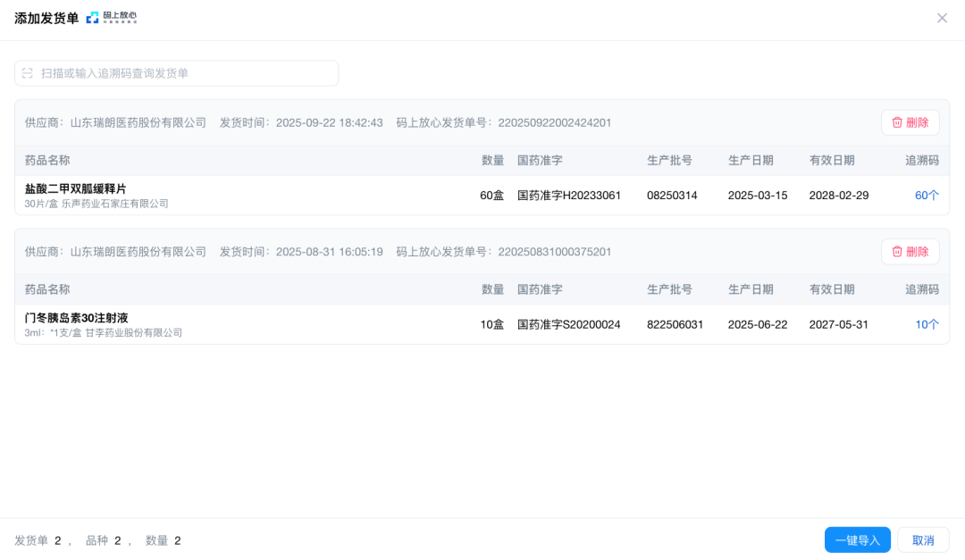This screenshot has width=965, height=560.
Task: Click shipping time 2025-09-22 18:42:43
Action: tap(329, 122)
